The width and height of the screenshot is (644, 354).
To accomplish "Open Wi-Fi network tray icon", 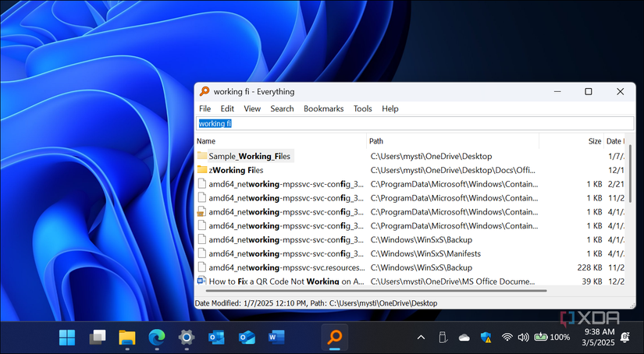I will [507, 337].
